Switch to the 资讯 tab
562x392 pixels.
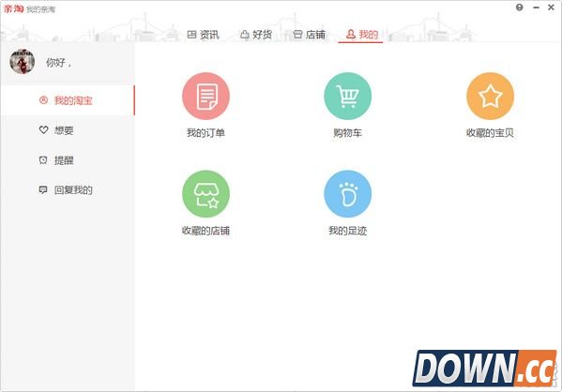(203, 35)
